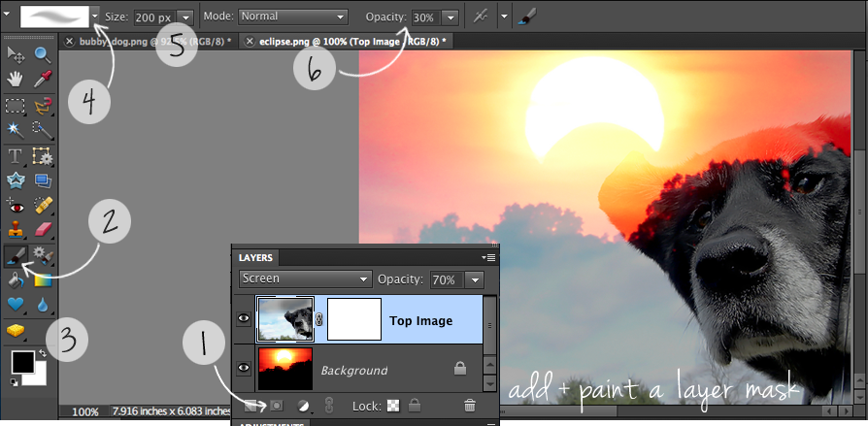Select the Gradient tool
The height and width of the screenshot is (426, 868).
click(43, 280)
